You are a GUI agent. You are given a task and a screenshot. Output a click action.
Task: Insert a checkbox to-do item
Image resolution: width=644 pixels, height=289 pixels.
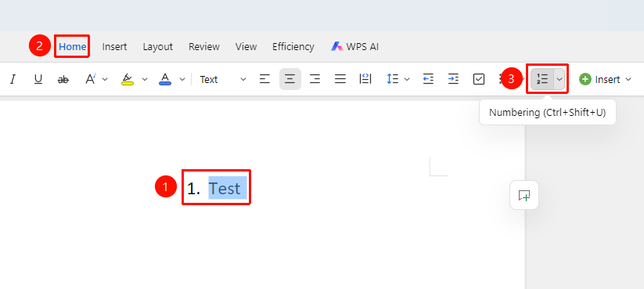(479, 79)
